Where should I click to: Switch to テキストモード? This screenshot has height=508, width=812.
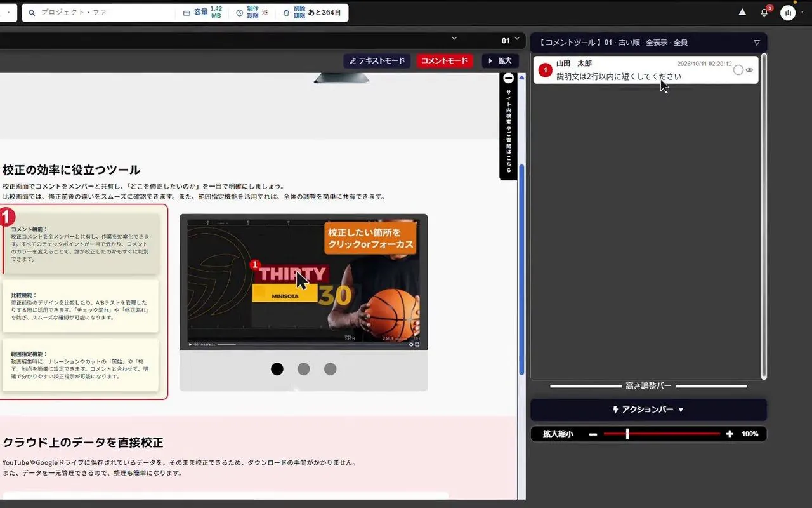coord(377,60)
